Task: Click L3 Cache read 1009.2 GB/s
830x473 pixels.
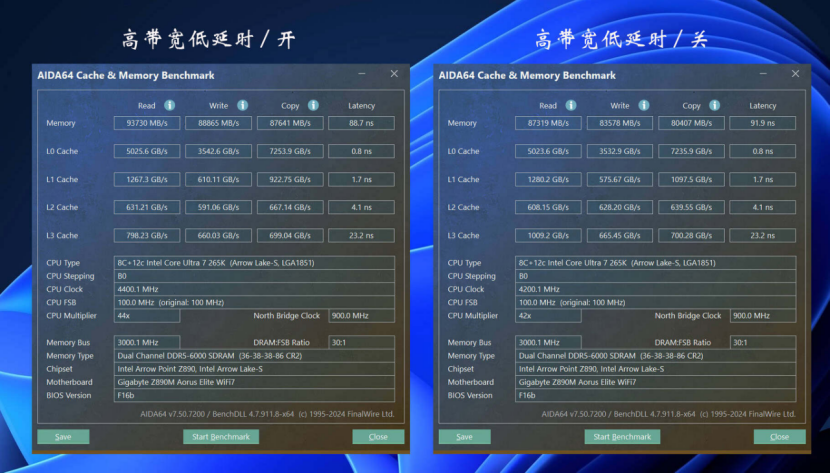Action: coord(548,235)
